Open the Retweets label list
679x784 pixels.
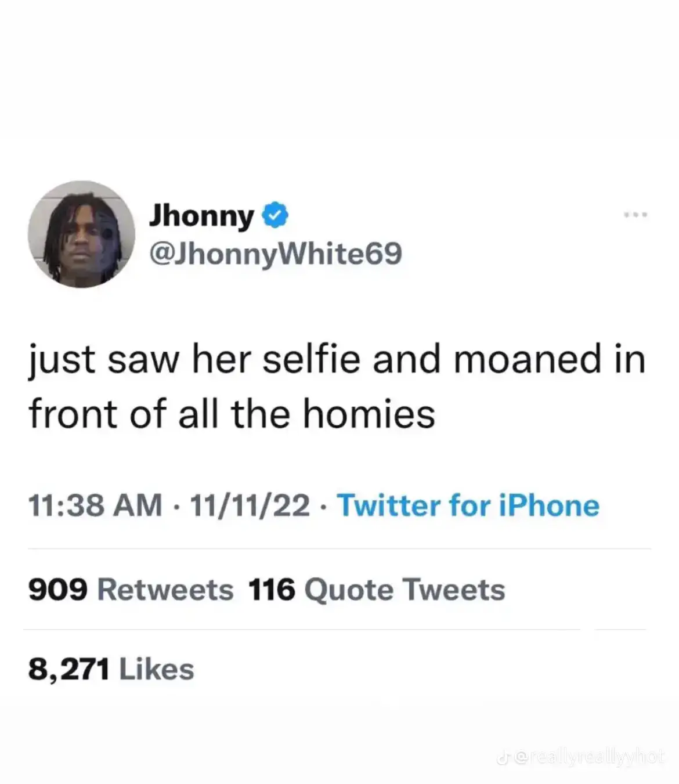coord(165,590)
